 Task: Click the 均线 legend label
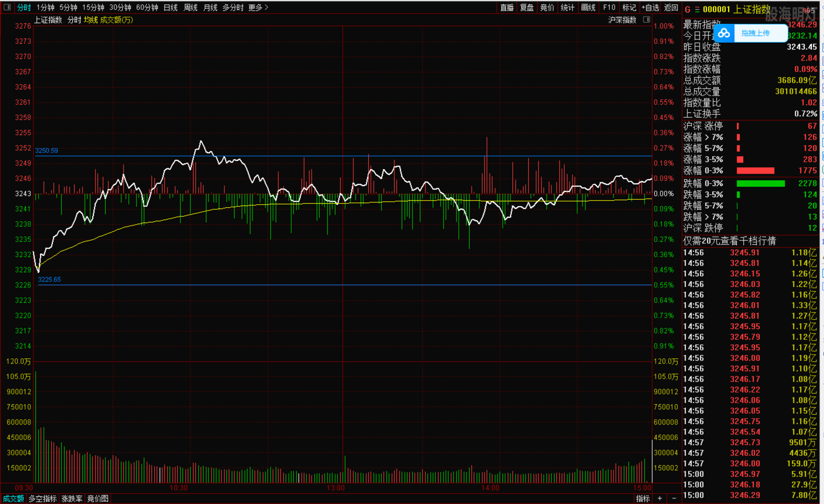click(91, 20)
